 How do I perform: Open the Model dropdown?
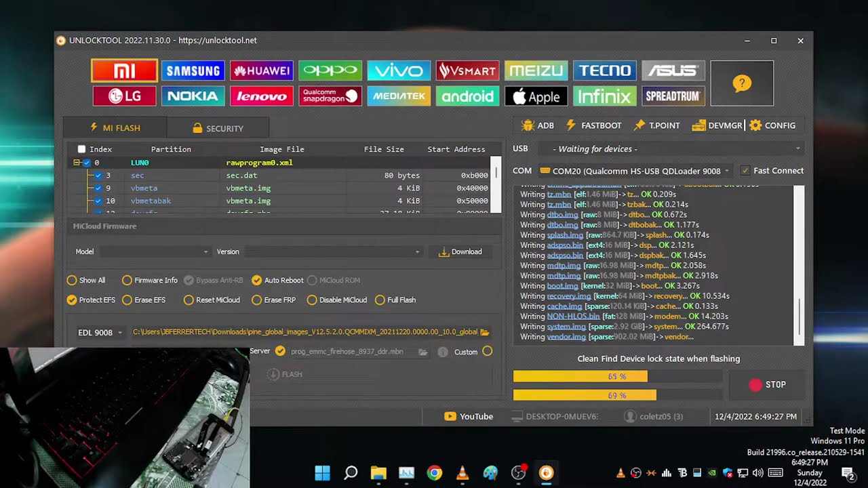155,251
